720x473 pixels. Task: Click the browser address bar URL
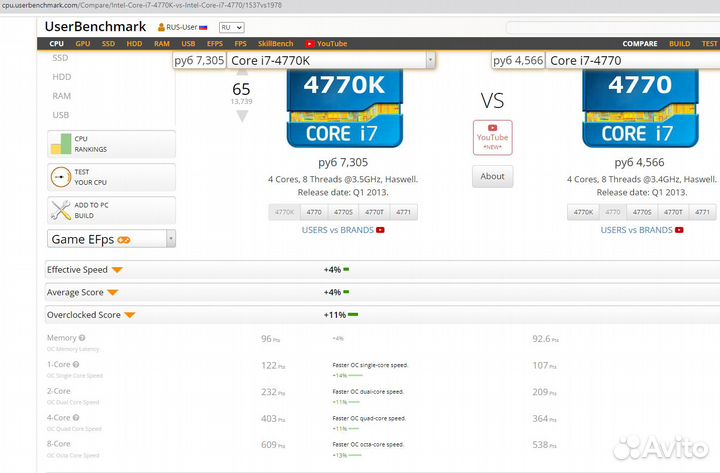142,6
